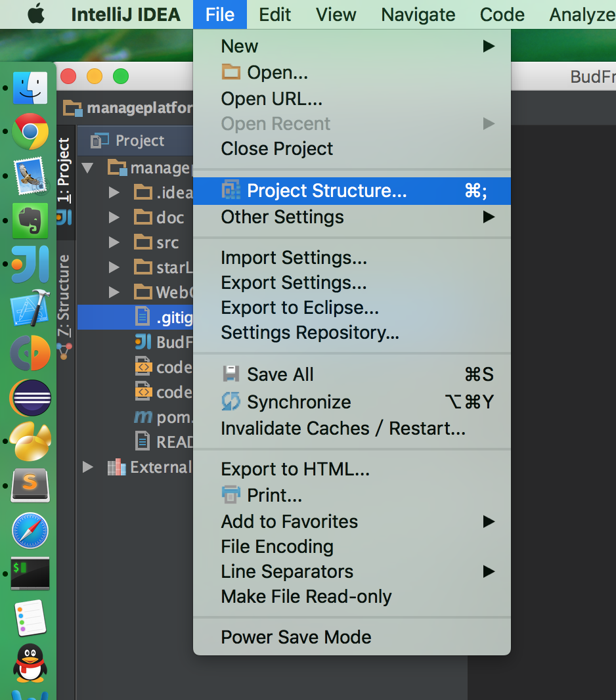The image size is (616, 700).
Task: Open the Apple menu
Action: [x=35, y=14]
